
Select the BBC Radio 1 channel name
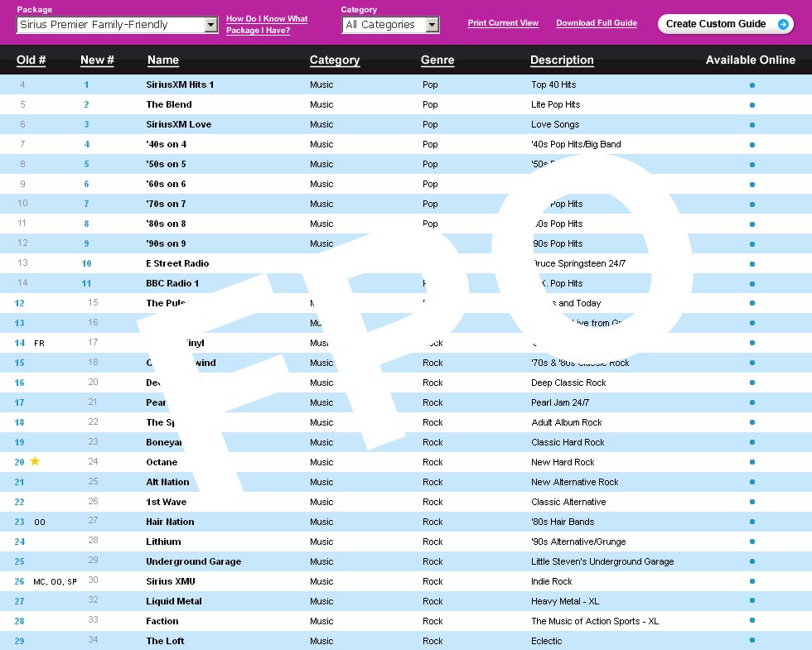tap(172, 283)
